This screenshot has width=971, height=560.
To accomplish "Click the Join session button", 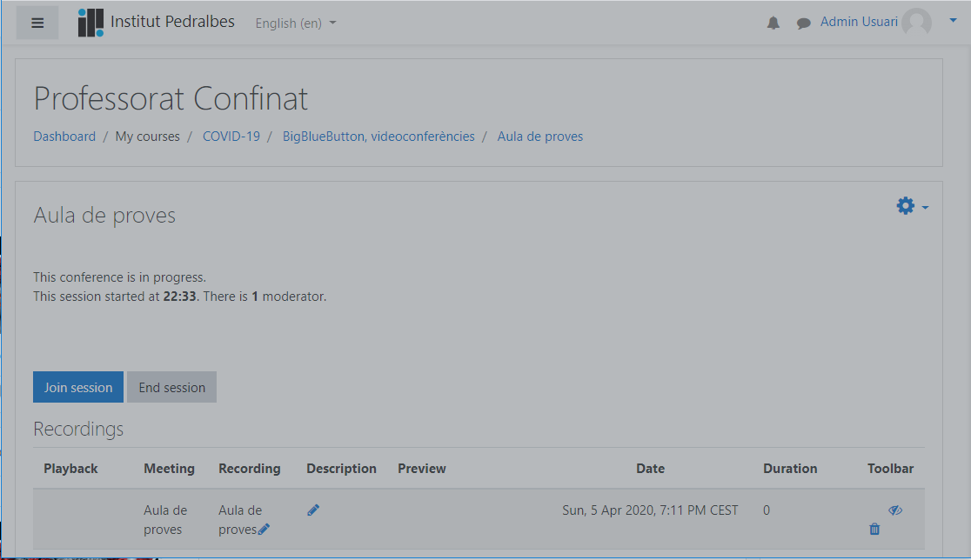I will [78, 387].
